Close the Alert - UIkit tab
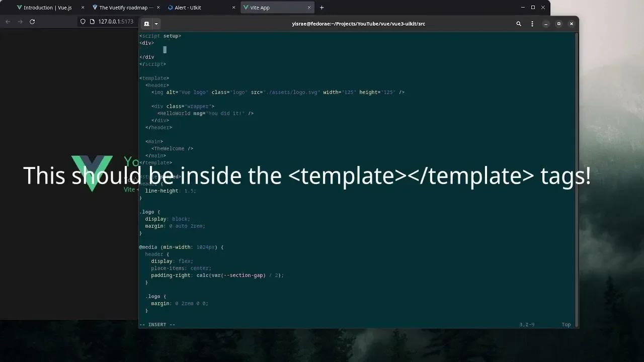644x362 pixels. click(x=233, y=7)
